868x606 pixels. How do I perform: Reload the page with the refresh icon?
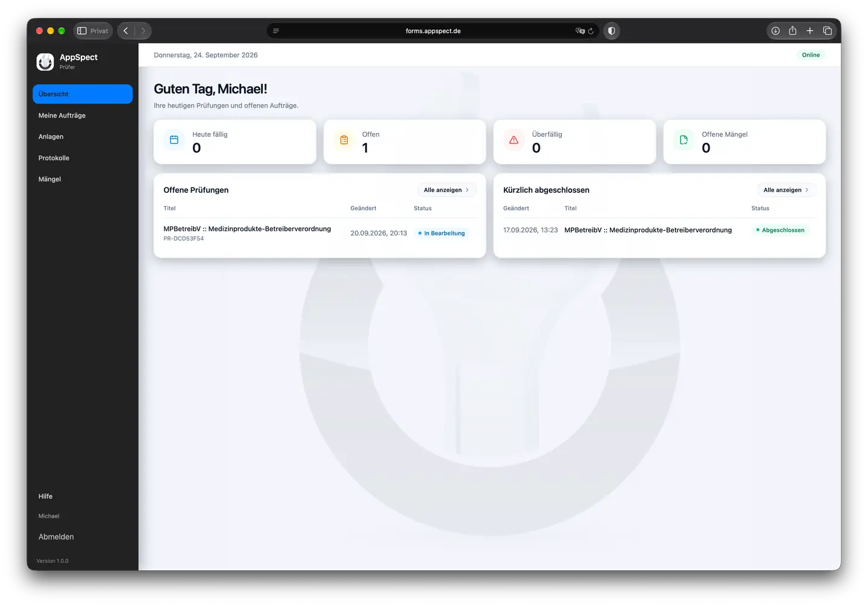coord(591,31)
